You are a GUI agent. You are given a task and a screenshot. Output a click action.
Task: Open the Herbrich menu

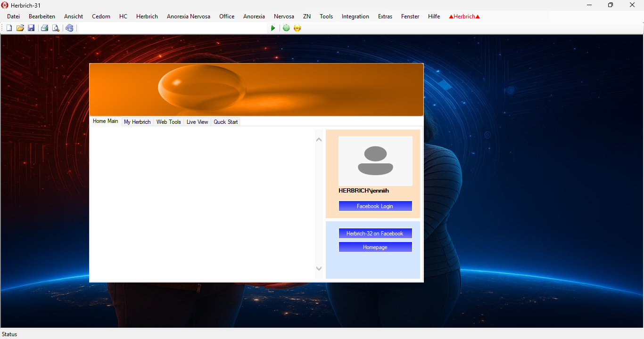[x=147, y=16]
